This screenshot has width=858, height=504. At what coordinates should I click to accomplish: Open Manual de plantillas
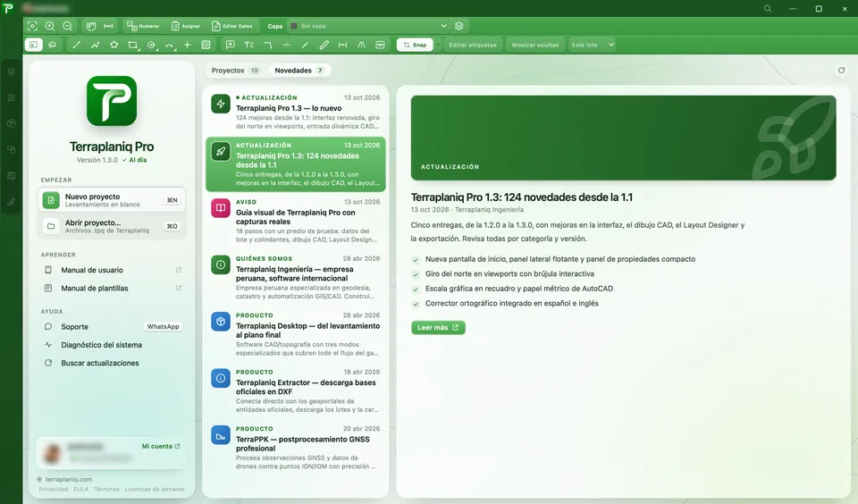113,288
